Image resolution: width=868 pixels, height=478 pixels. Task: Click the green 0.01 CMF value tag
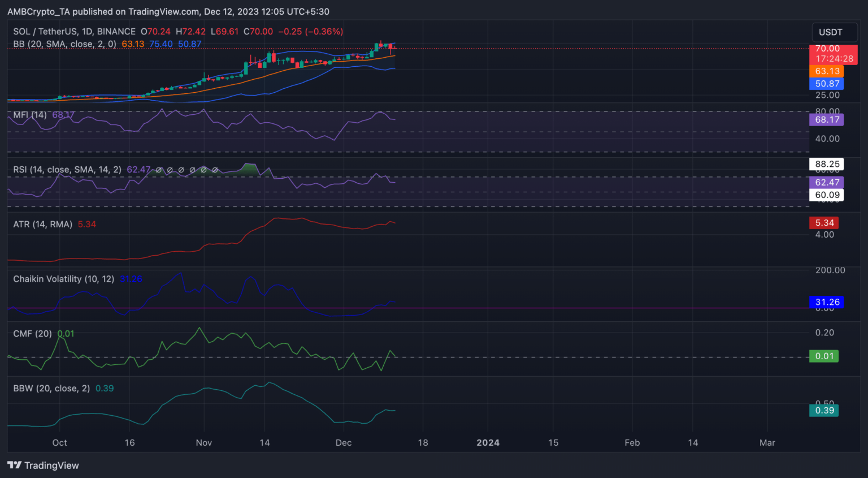tap(824, 356)
